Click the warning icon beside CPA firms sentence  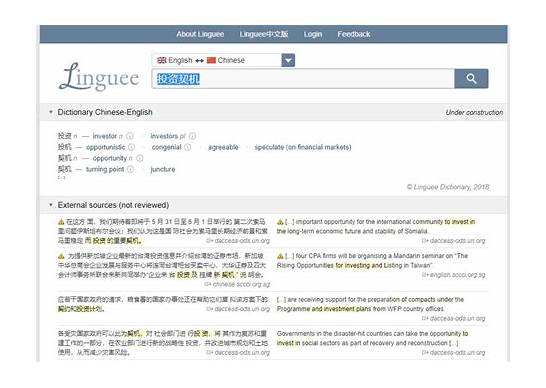point(280,256)
